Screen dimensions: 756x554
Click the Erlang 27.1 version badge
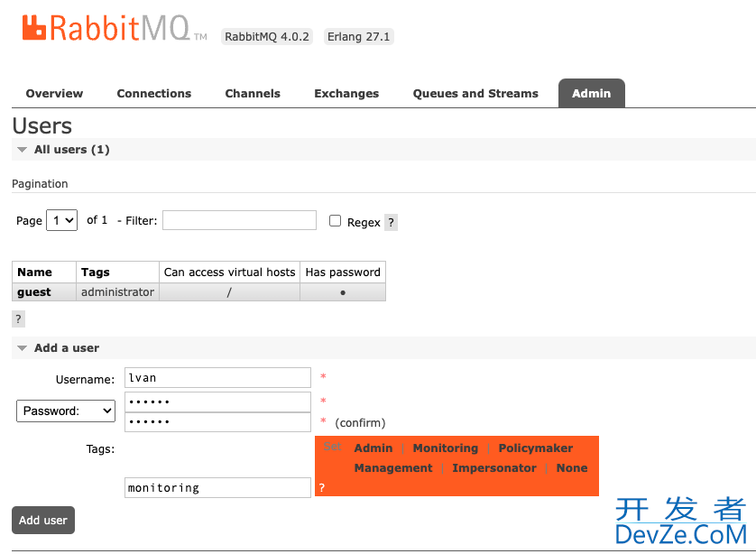click(359, 37)
